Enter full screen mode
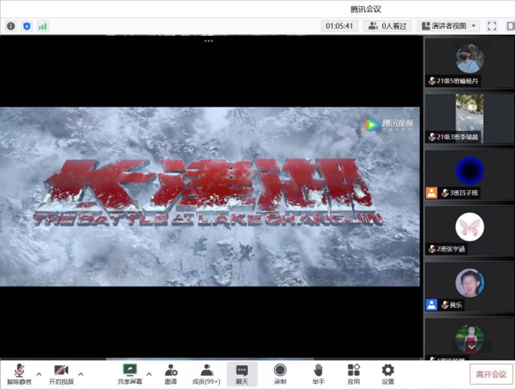Image resolution: width=515 pixels, height=389 pixels. (x=492, y=26)
